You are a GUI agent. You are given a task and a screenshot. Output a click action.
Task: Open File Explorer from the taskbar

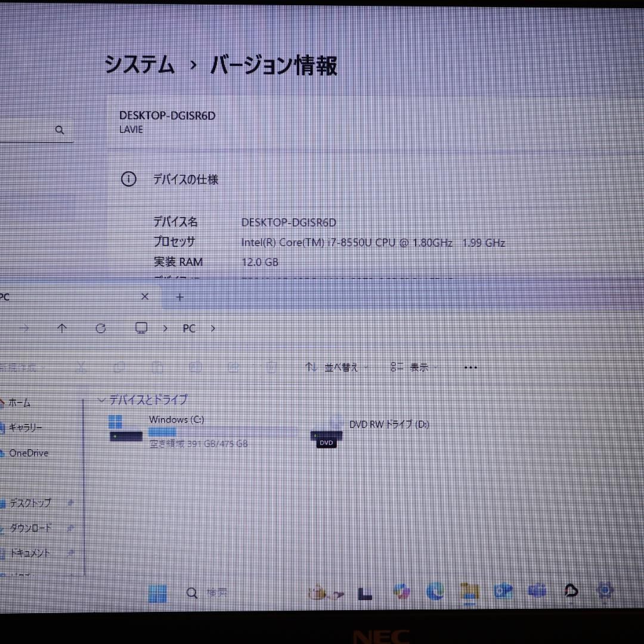[x=470, y=592]
